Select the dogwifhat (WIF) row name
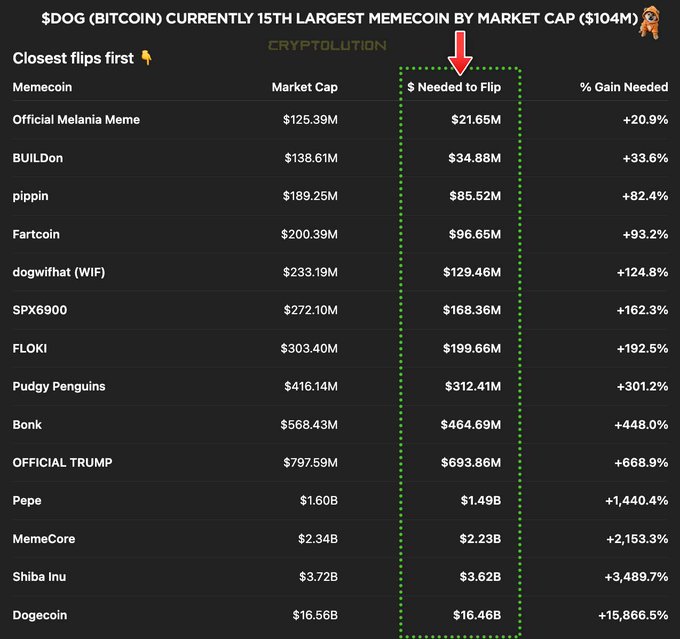 [59, 272]
